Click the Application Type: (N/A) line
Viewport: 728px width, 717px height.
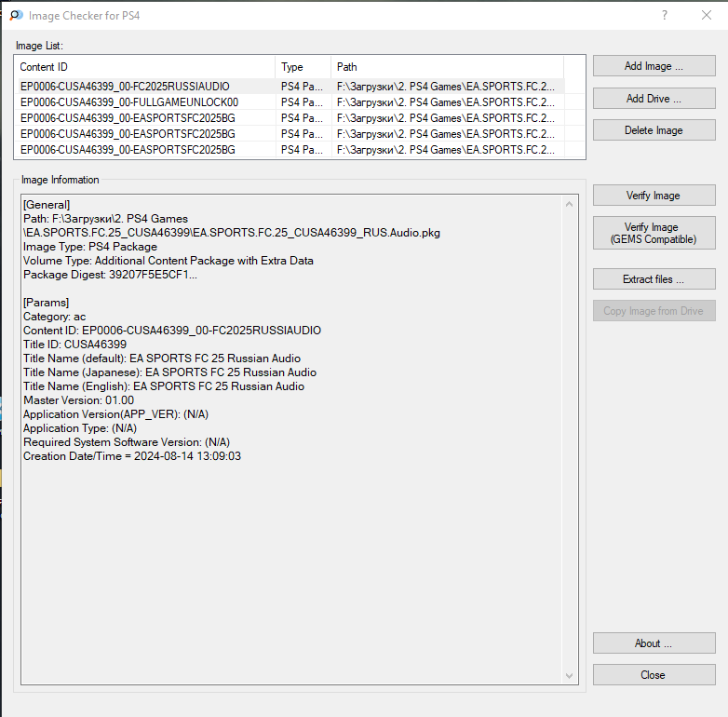coord(80,428)
